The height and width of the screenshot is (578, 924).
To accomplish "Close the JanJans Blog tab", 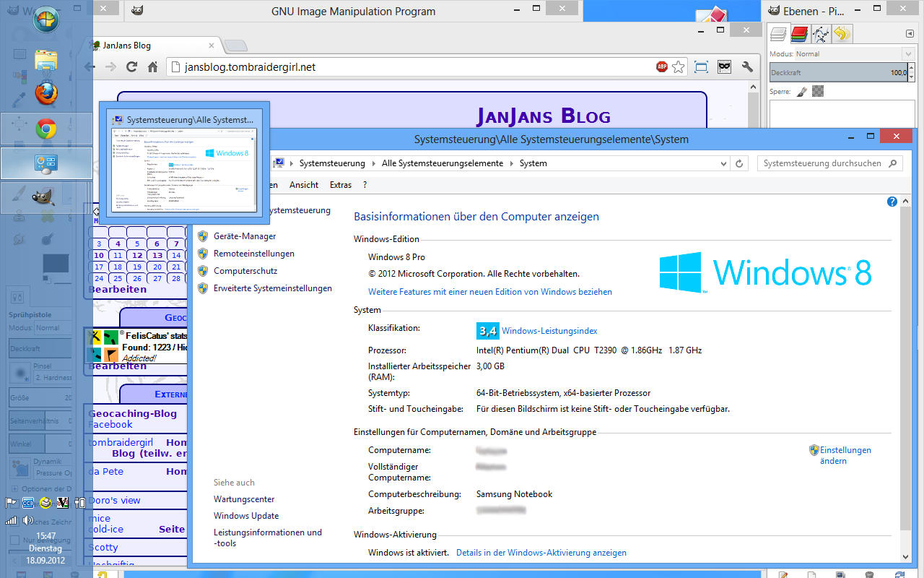I will pyautogui.click(x=211, y=45).
